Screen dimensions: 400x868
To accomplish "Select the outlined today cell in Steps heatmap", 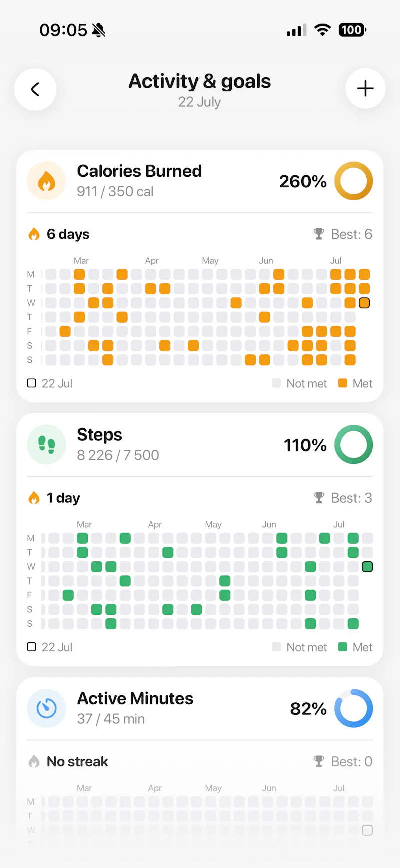I will pyautogui.click(x=367, y=567).
